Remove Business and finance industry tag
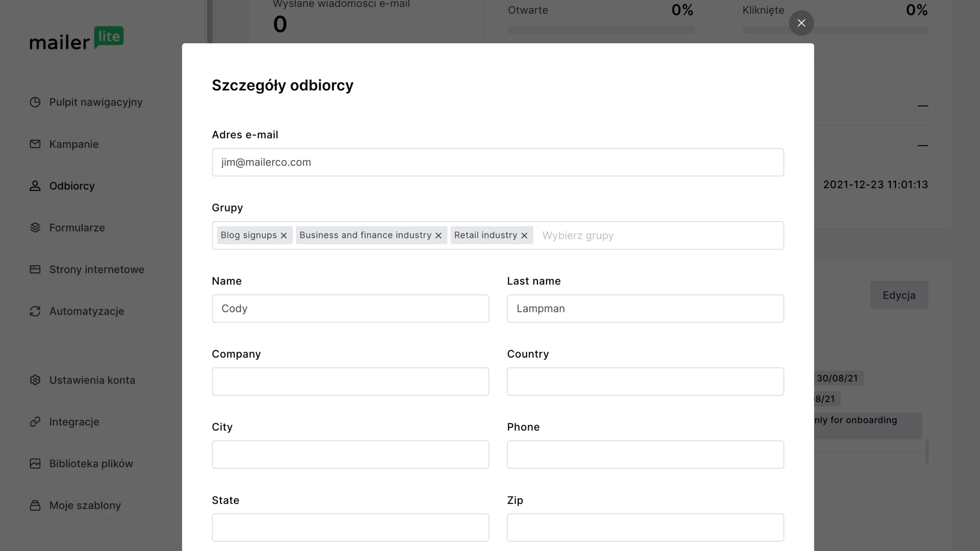Image resolution: width=980 pixels, height=551 pixels. pyautogui.click(x=438, y=235)
